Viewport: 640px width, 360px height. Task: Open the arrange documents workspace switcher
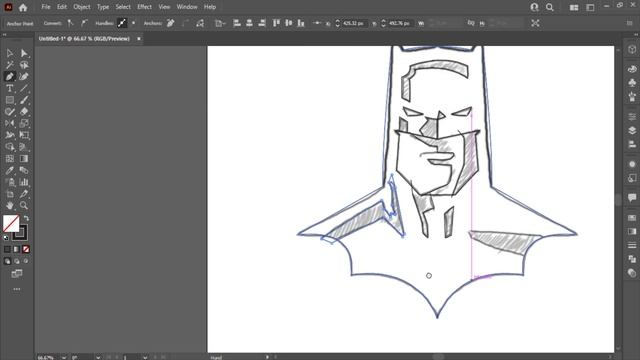[574, 7]
